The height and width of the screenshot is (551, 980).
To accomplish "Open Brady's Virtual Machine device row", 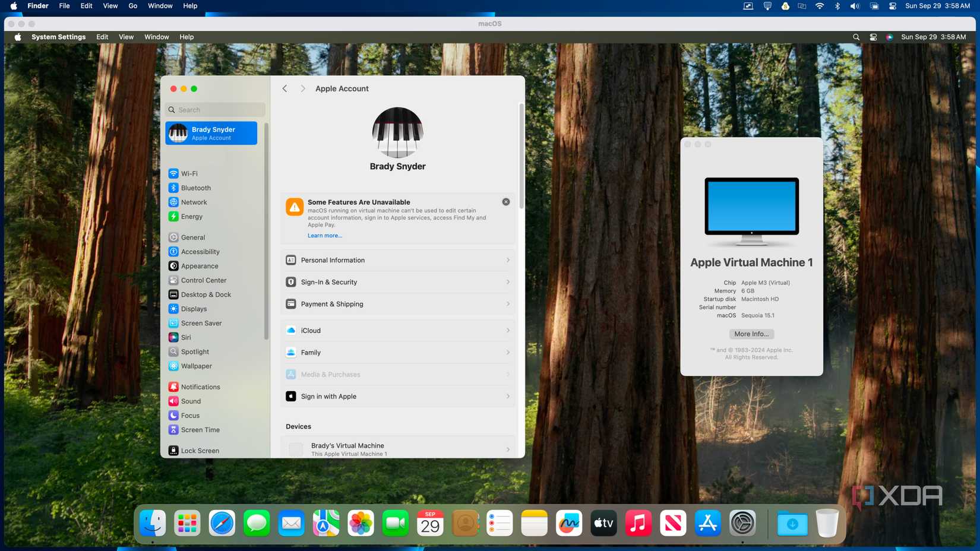I will [x=398, y=449].
